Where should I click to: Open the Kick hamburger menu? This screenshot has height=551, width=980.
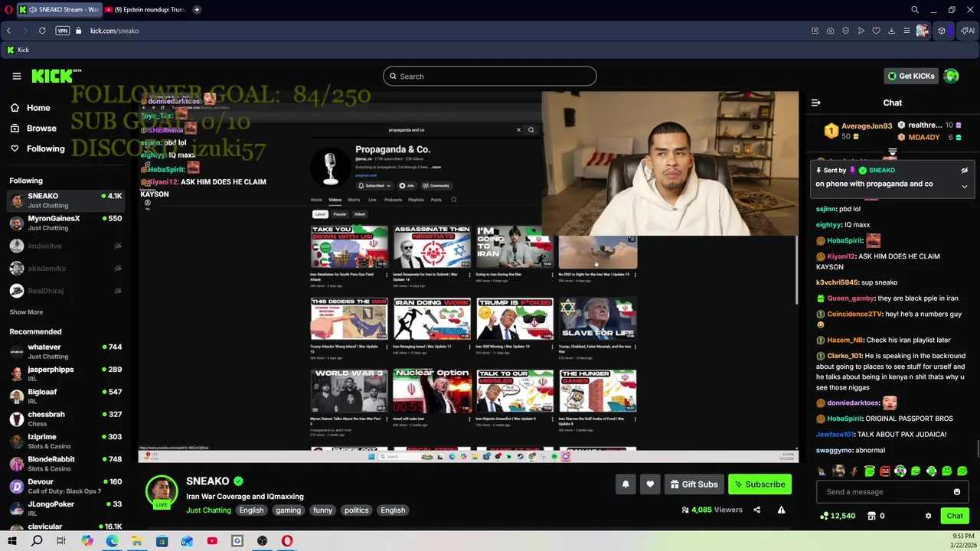click(16, 76)
